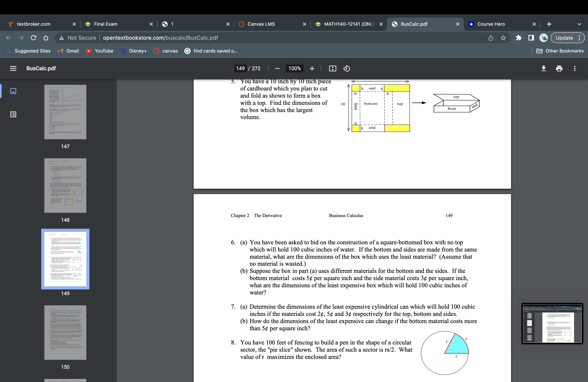588x382 pixels.
Task: Click the fit to page icon
Action: [x=332, y=68]
